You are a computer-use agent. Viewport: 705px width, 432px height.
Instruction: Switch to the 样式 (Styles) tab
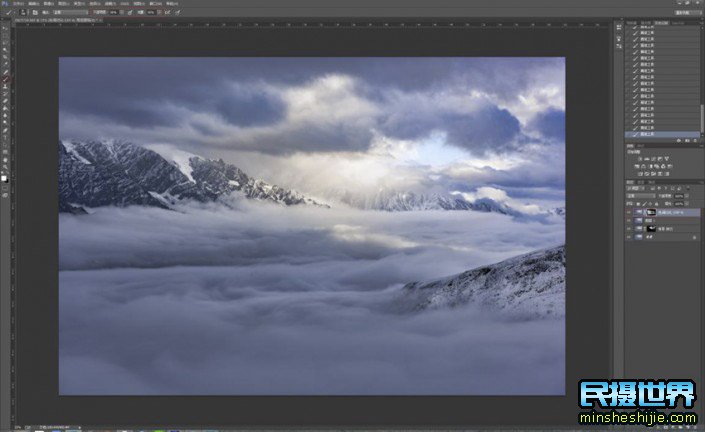pyautogui.click(x=640, y=146)
